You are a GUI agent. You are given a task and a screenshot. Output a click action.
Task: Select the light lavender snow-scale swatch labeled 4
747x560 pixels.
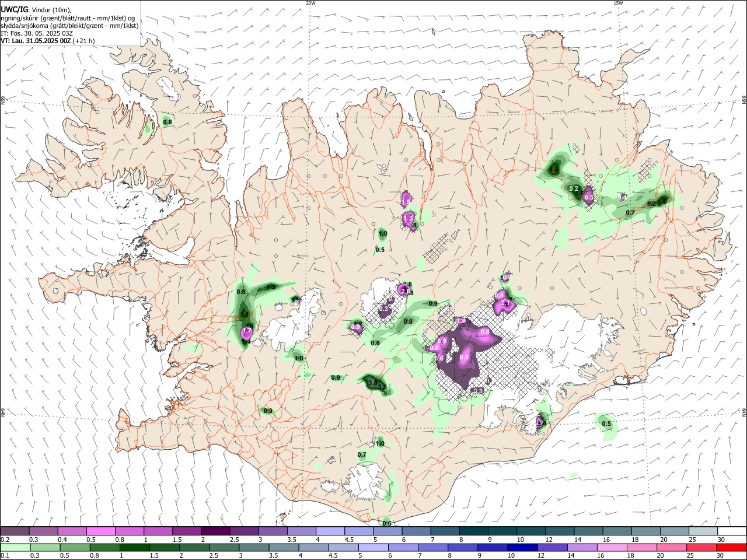click(330, 531)
